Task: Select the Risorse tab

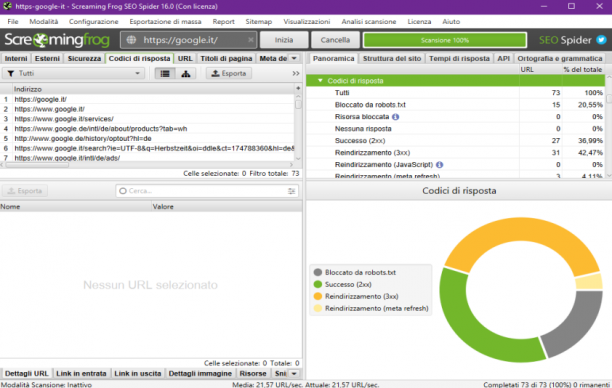Action: click(253, 374)
